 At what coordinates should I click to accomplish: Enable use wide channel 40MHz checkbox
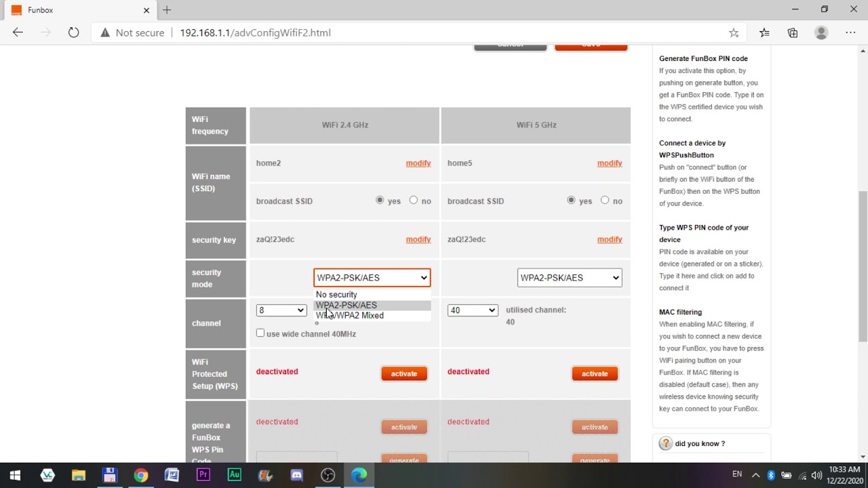(260, 333)
